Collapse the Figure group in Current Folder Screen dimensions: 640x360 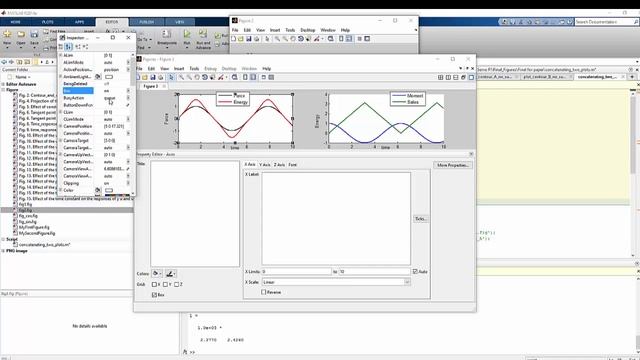click(x=3, y=90)
